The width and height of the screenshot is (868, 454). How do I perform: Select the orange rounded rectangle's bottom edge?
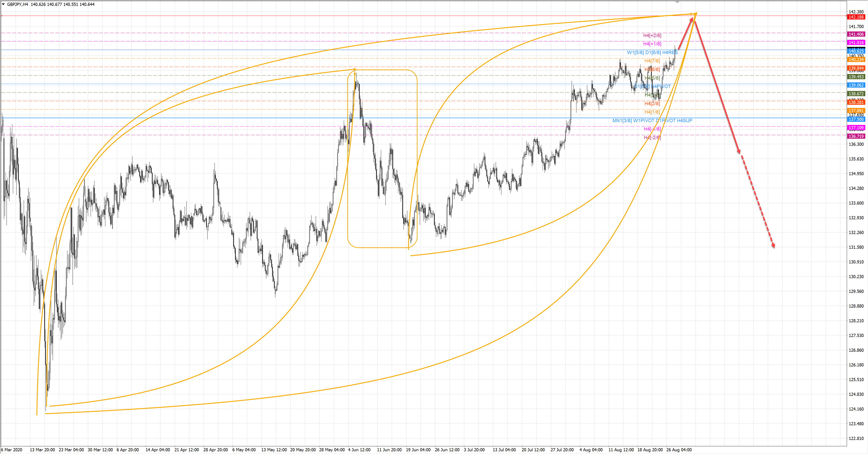pyautogui.click(x=381, y=248)
